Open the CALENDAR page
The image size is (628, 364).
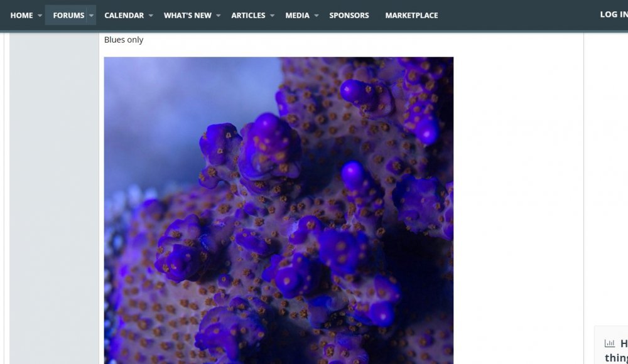pos(124,15)
